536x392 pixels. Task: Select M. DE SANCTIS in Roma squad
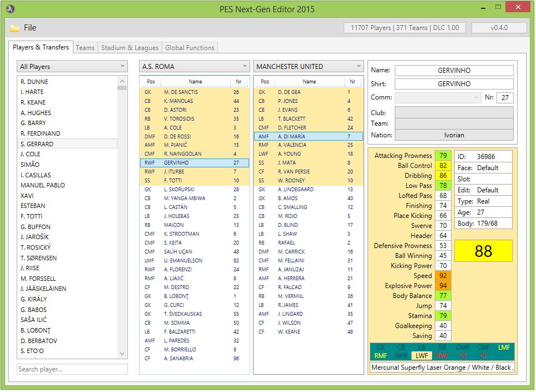coord(195,92)
